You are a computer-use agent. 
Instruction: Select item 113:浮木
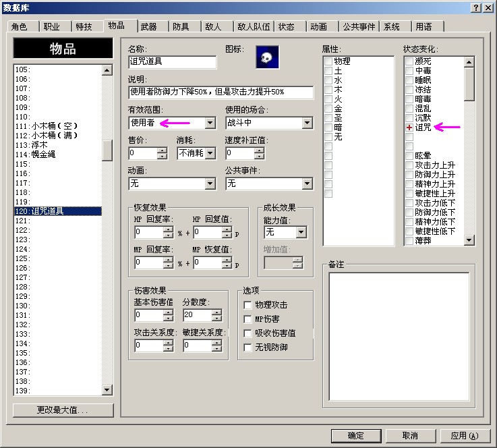point(58,145)
